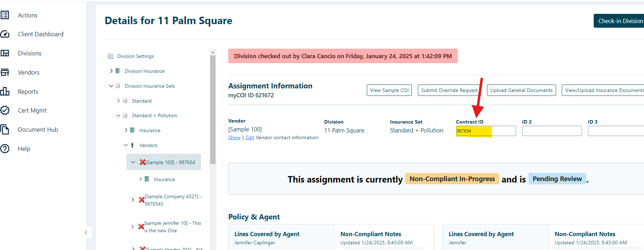
Task: Click the Client Dashboard gauge icon
Action: tap(5, 34)
